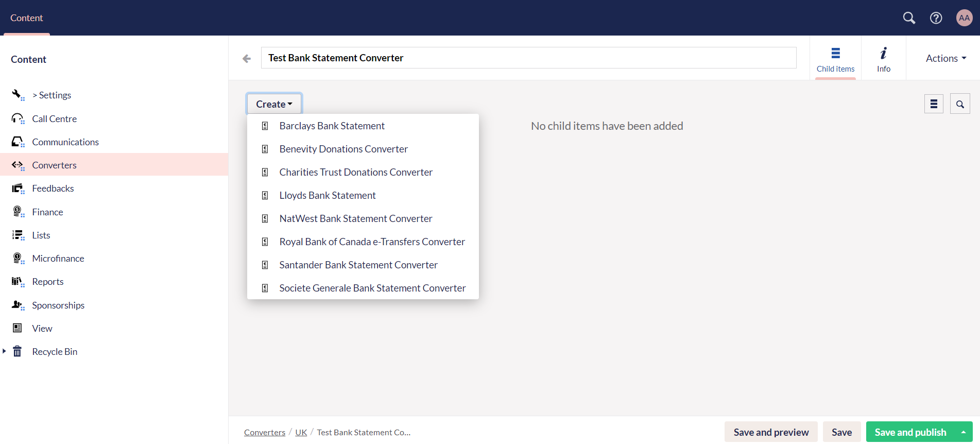Screen dimensions: 980x444
Task: Click the Finance coin icon
Action: click(18, 212)
